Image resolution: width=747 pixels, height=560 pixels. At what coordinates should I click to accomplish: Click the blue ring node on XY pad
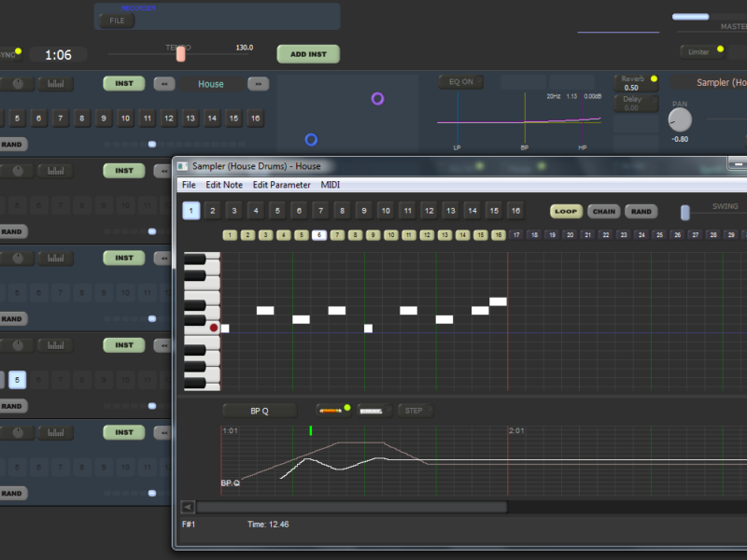point(311,140)
